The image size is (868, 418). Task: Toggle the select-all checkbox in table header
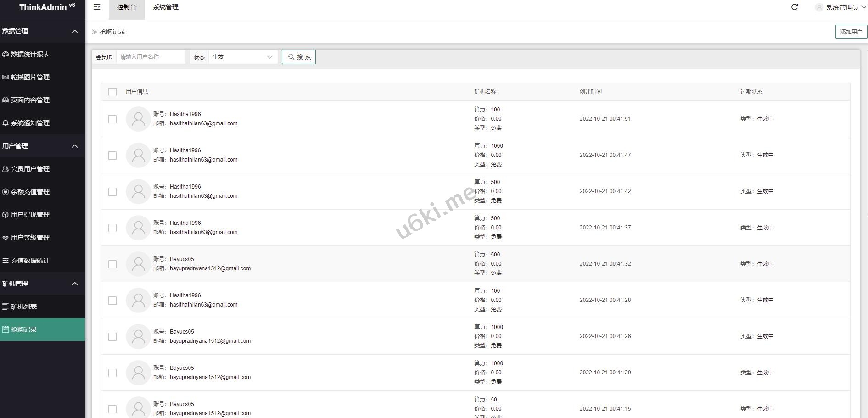point(112,92)
